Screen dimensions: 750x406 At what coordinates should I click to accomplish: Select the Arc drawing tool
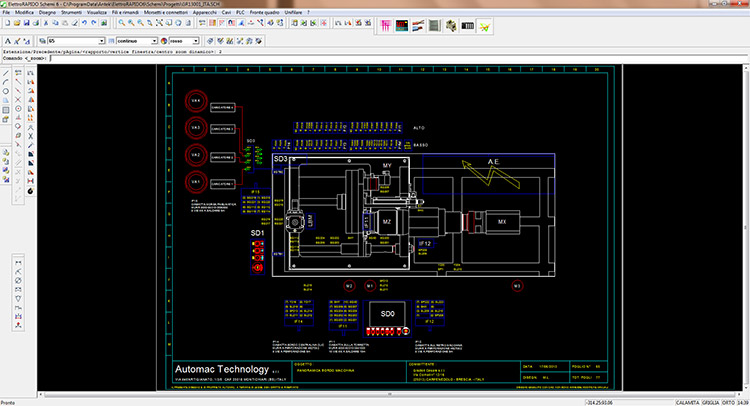point(6,82)
